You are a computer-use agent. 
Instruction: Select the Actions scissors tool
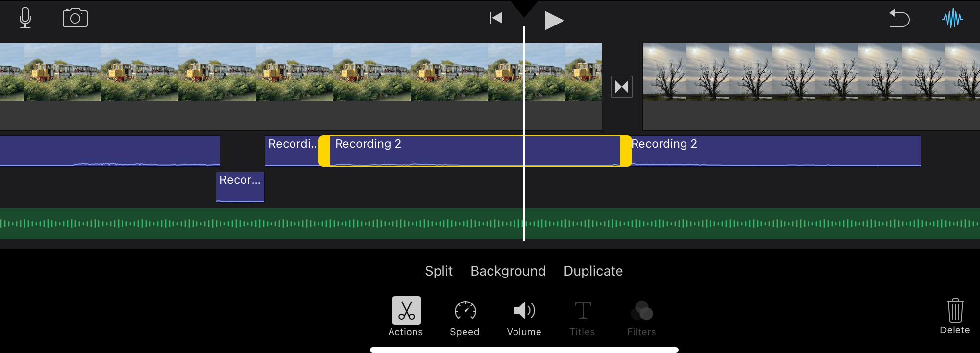(406, 317)
